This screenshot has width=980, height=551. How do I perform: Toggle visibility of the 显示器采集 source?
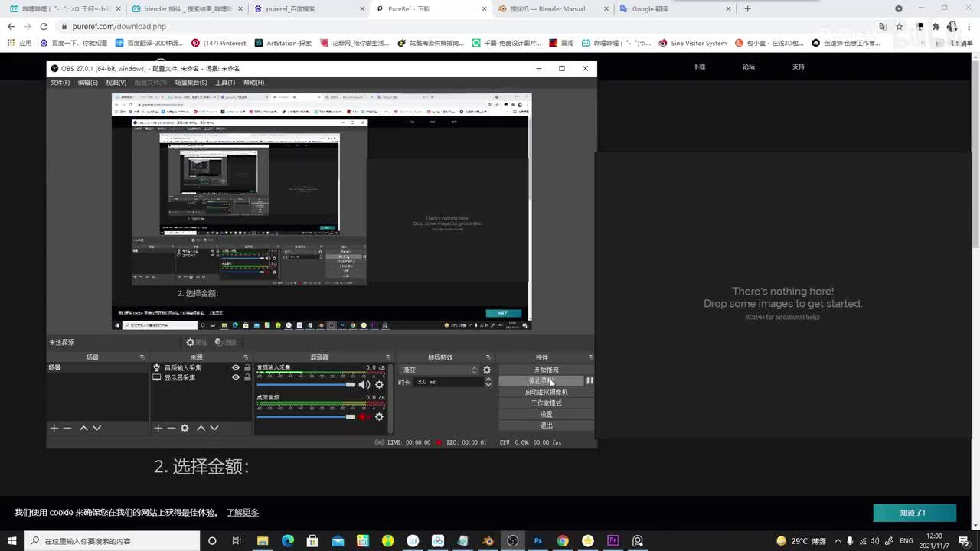click(x=236, y=377)
